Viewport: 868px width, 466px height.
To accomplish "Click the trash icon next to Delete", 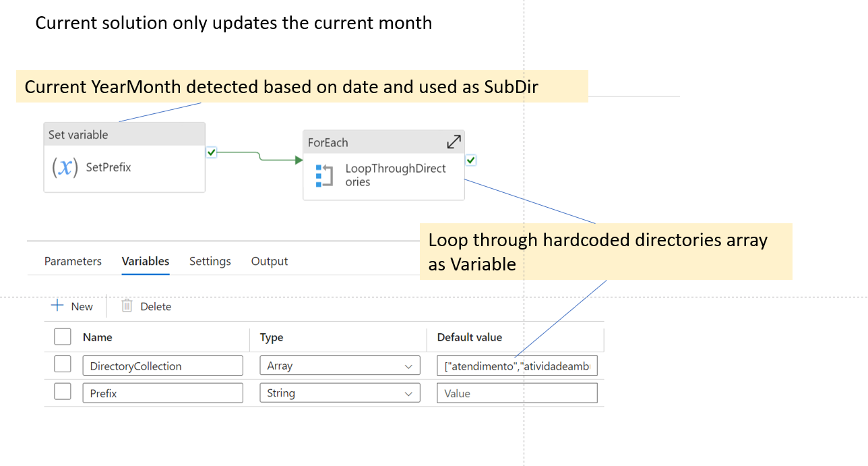I will click(x=126, y=306).
